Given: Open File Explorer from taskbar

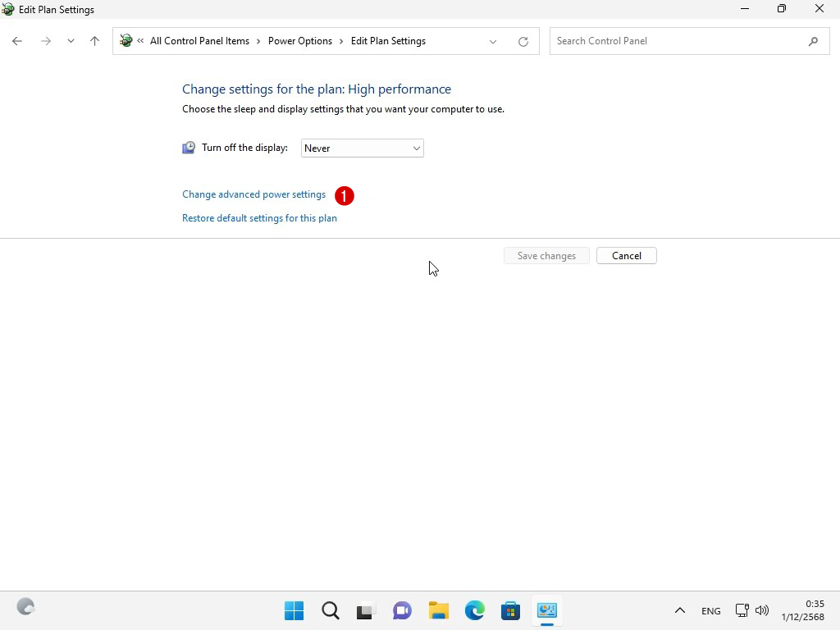Looking at the screenshot, I should 438,610.
